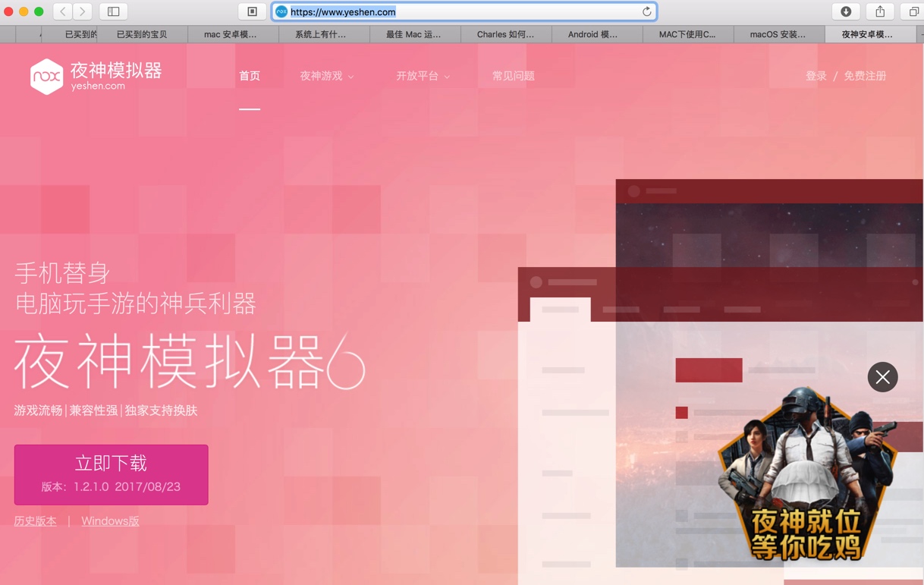Click the 夜神模拟器 yeshen.com brand text

point(116,76)
